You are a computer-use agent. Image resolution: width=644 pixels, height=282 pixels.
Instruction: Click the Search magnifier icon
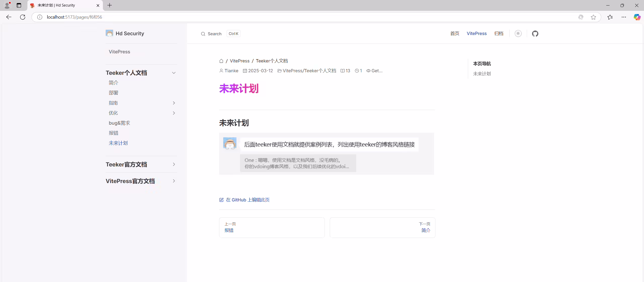203,34
